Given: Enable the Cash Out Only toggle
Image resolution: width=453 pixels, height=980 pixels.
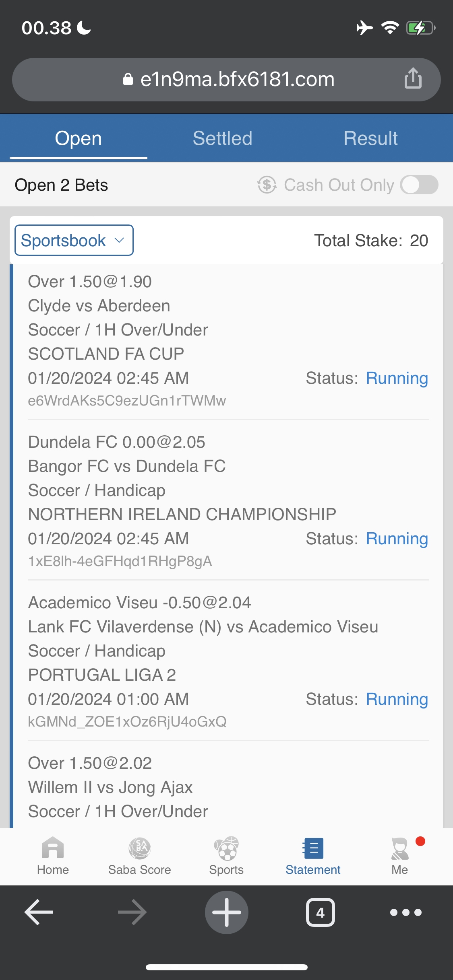Looking at the screenshot, I should pyautogui.click(x=419, y=185).
